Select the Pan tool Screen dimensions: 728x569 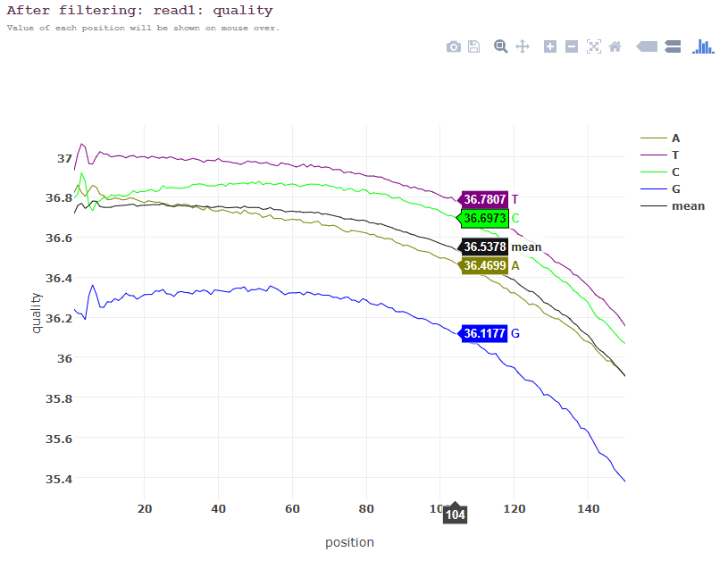coord(523,46)
